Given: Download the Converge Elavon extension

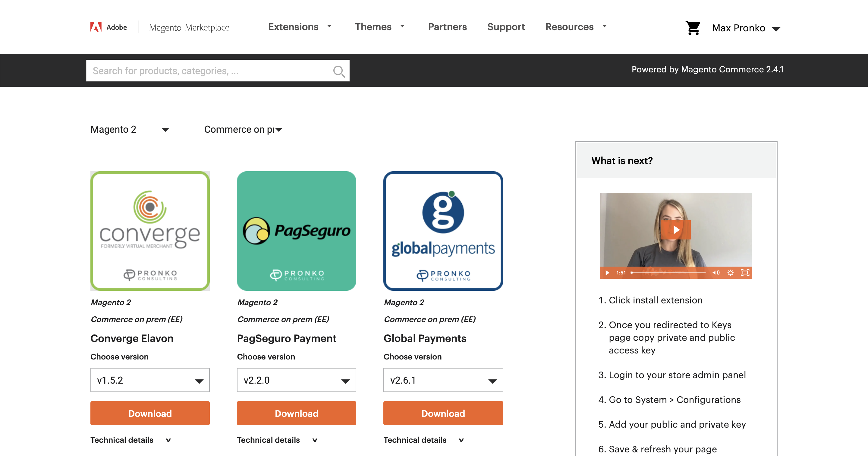Looking at the screenshot, I should [150, 413].
